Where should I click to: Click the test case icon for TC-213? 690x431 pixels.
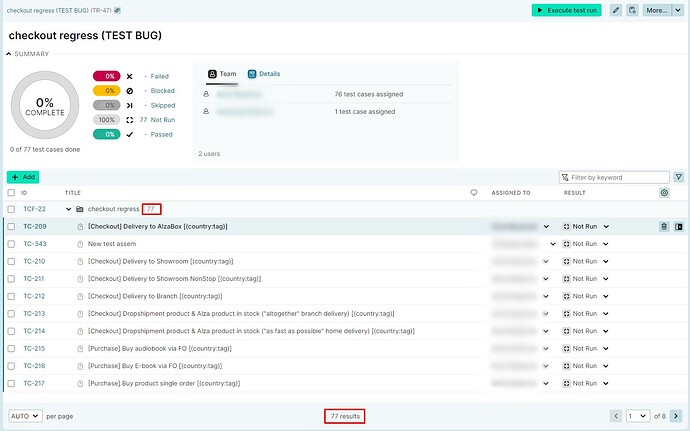pyautogui.click(x=80, y=314)
